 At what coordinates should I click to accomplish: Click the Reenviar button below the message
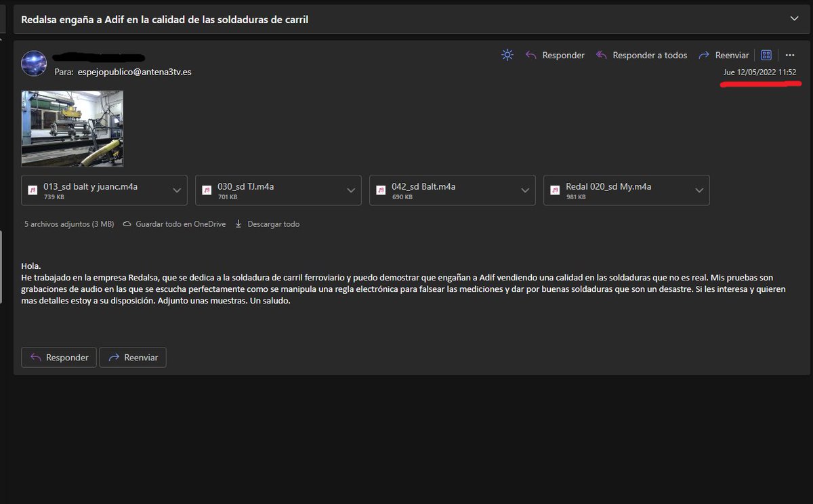point(133,357)
